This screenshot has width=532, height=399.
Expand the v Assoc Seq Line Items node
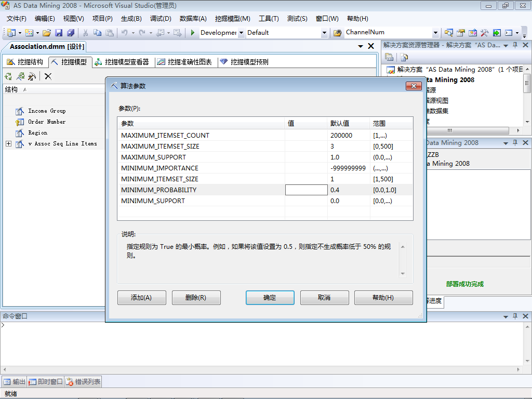(9, 144)
